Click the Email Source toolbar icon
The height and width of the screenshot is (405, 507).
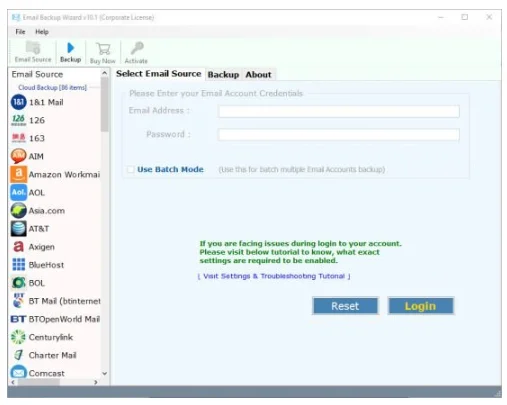coord(33,48)
